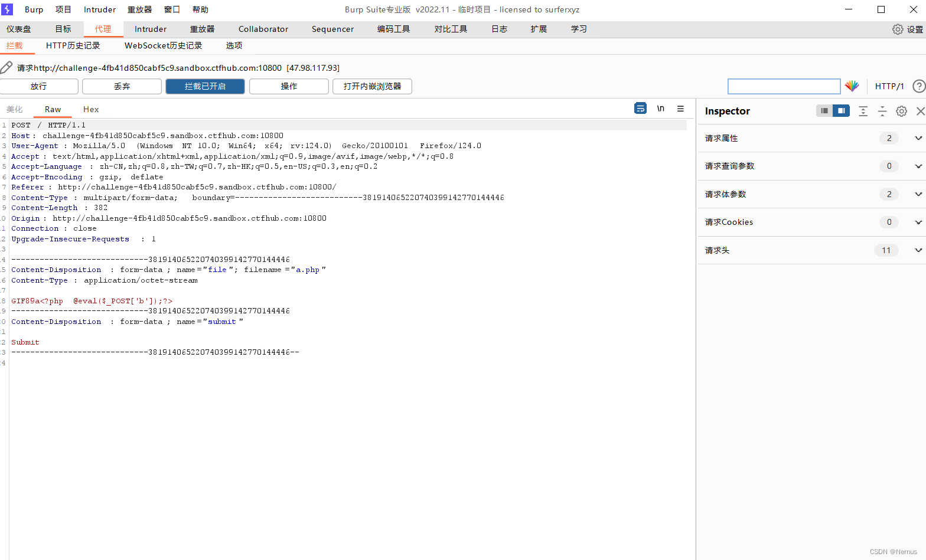Switch Inspector to side panel layout

(842, 110)
